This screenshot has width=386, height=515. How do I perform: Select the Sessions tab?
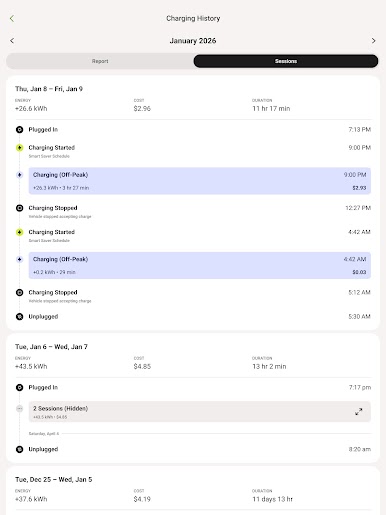click(x=286, y=61)
